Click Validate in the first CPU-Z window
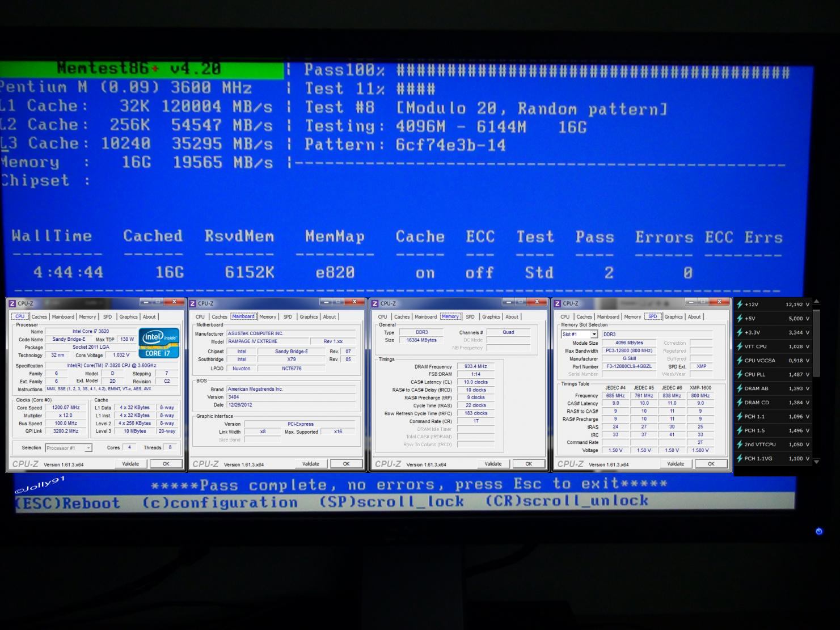 [x=130, y=464]
